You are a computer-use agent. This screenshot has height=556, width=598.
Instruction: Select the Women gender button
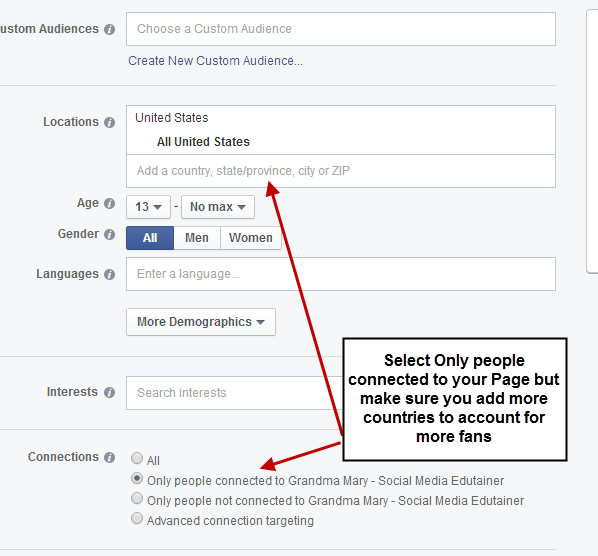tap(251, 238)
